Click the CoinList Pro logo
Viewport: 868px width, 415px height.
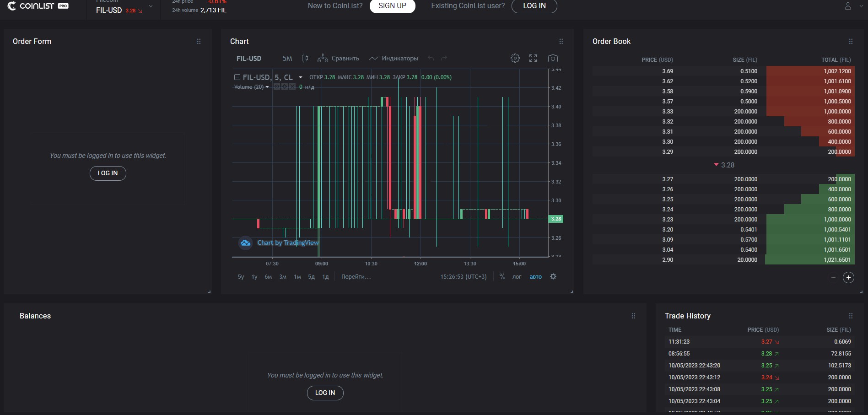click(x=38, y=6)
